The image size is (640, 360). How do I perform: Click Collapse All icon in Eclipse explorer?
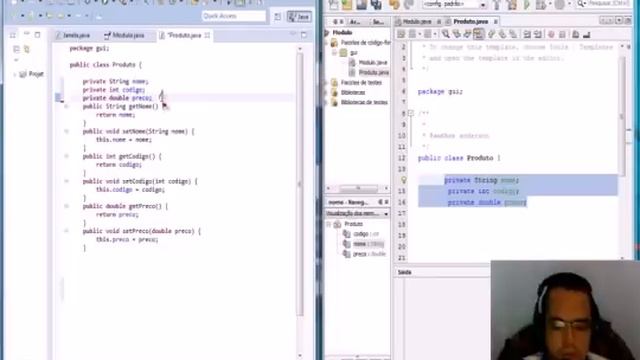[x=16, y=49]
